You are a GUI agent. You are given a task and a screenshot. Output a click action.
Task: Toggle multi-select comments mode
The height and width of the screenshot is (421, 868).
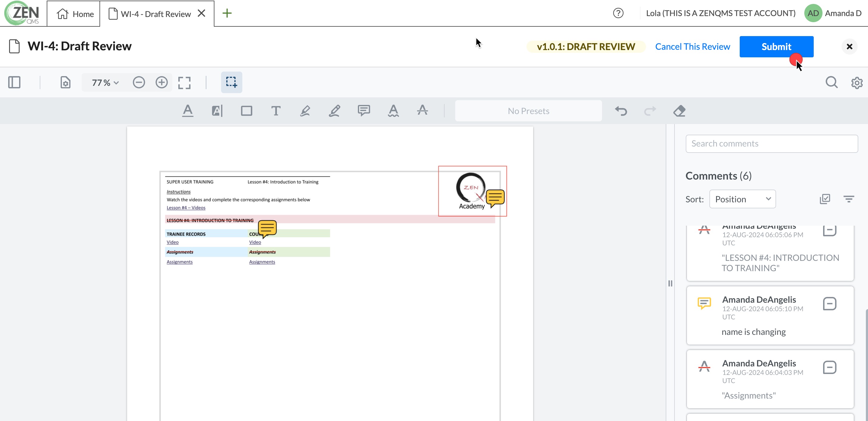pos(825,199)
